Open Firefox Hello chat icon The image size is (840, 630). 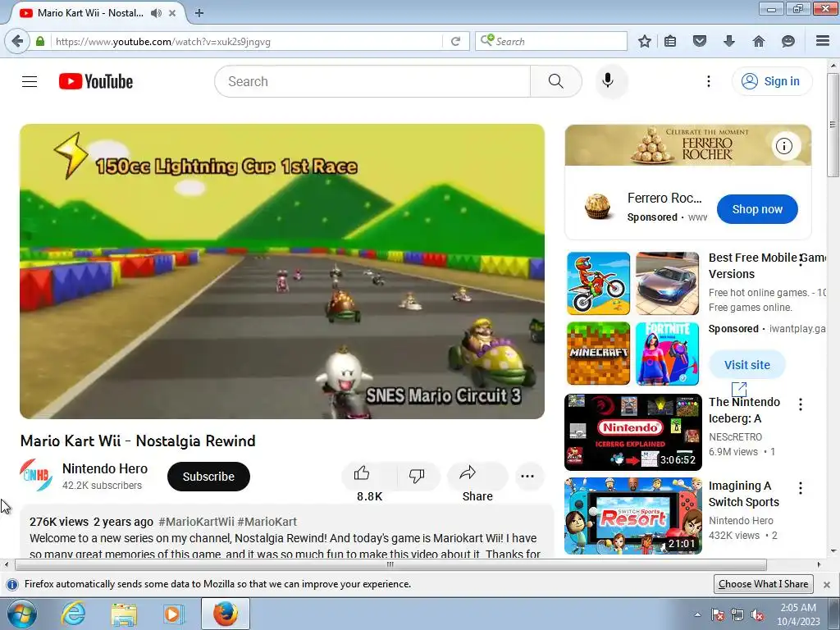click(788, 41)
